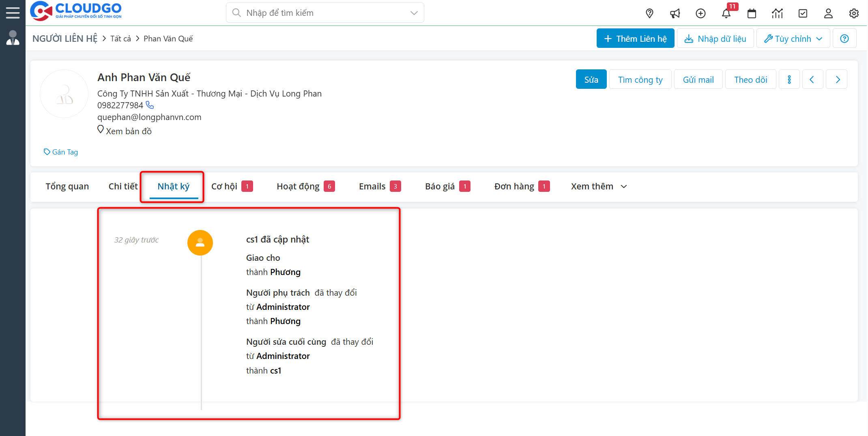Image resolution: width=868 pixels, height=436 pixels.
Task: Open the calendar icon in the top bar
Action: click(x=752, y=13)
